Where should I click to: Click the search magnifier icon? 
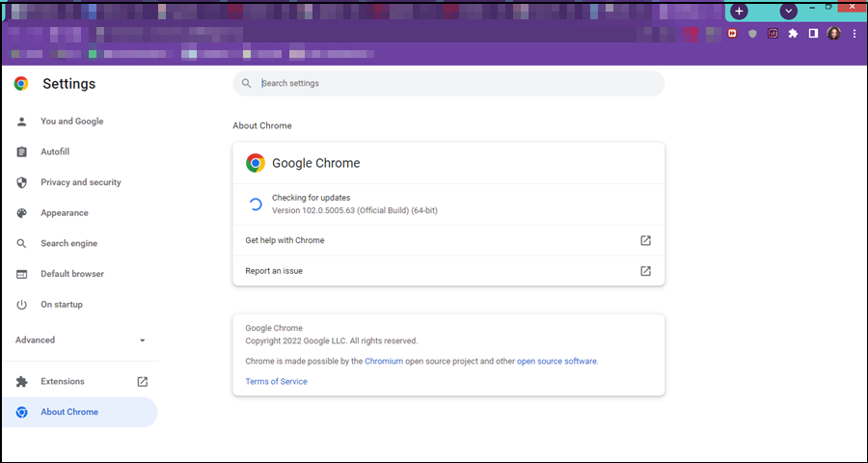click(246, 84)
